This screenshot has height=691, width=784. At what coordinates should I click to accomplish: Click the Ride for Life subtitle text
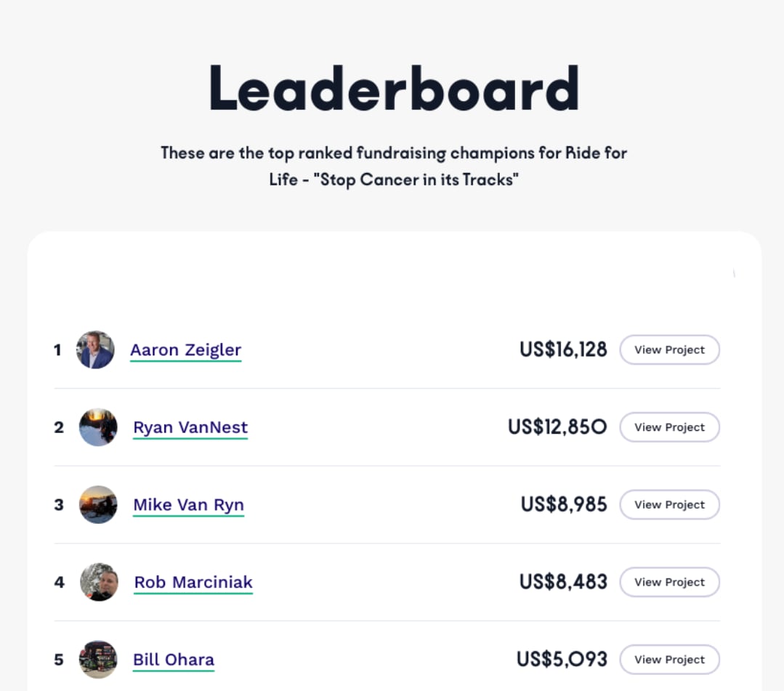point(393,166)
